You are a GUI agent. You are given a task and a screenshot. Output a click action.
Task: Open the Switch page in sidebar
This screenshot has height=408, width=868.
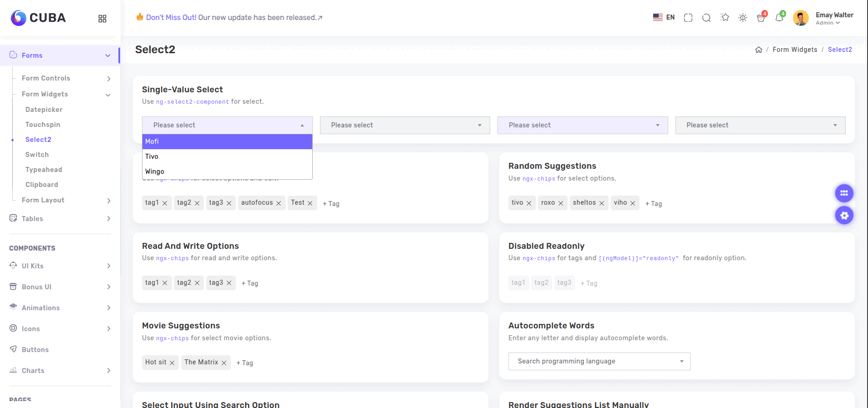point(37,155)
